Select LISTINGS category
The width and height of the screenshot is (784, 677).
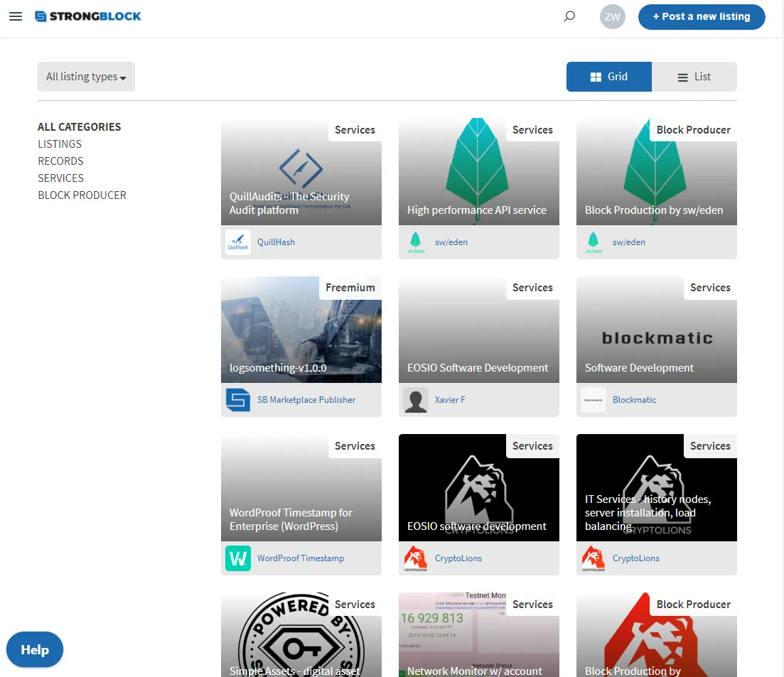[x=60, y=144]
